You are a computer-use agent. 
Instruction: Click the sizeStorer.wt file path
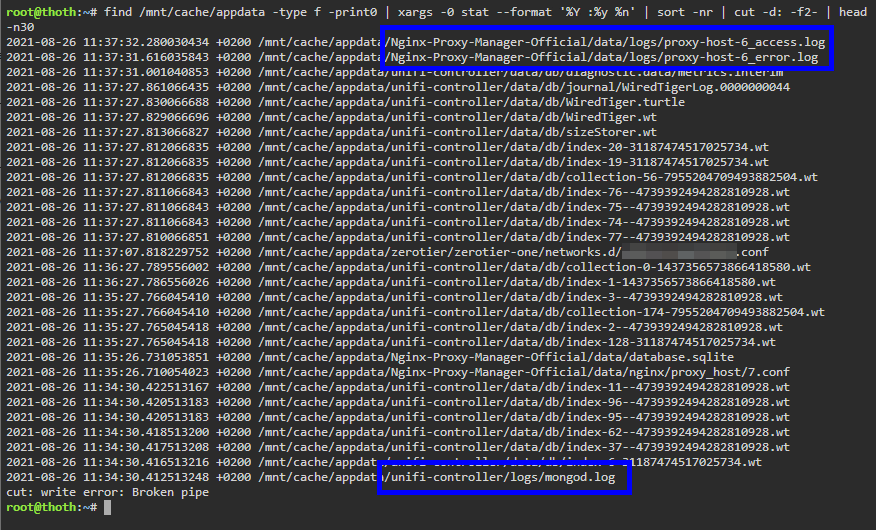(458, 132)
